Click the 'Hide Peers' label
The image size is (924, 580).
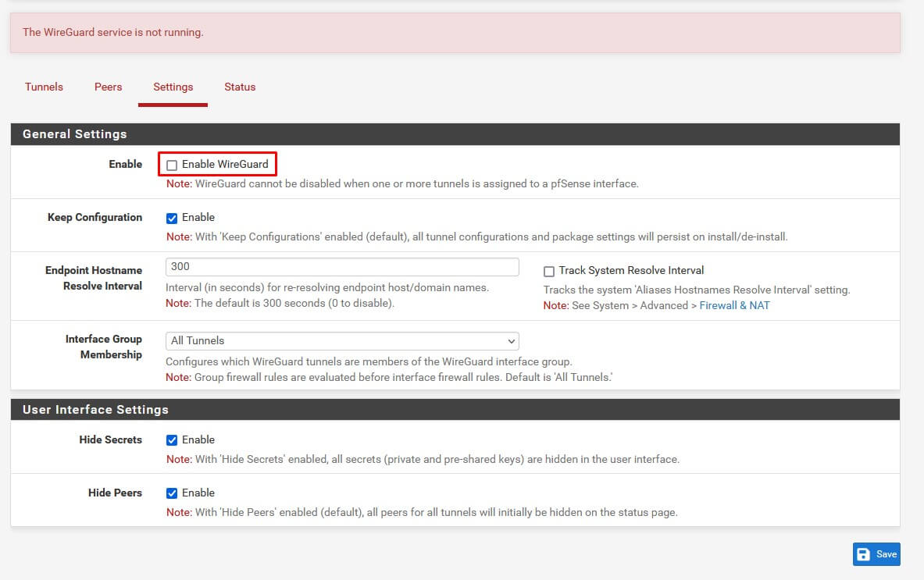[115, 493]
